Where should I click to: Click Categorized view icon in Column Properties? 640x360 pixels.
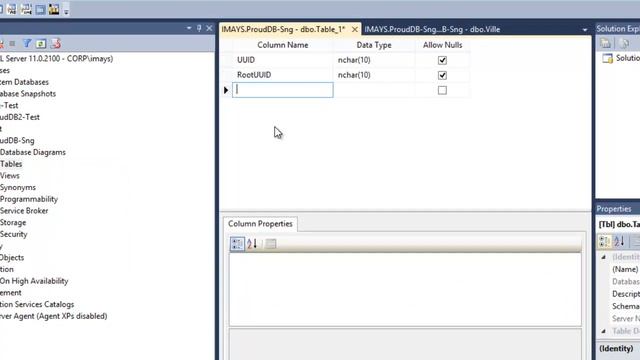coord(237,244)
